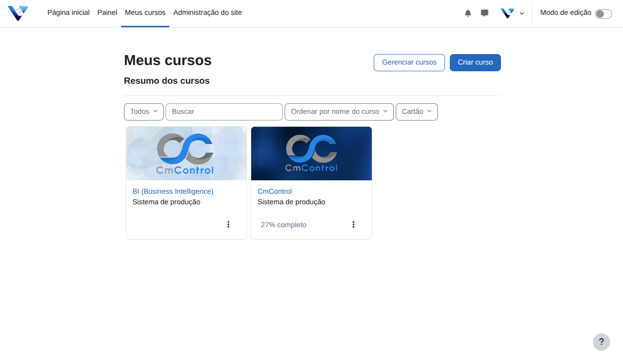This screenshot has width=623, height=364.
Task: Open the user avatar menu
Action: [512, 13]
